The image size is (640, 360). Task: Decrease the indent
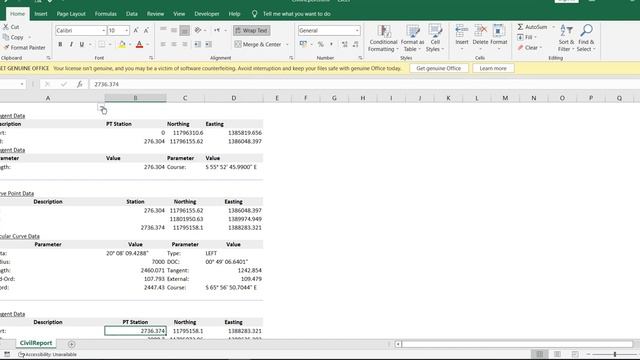[198, 44]
